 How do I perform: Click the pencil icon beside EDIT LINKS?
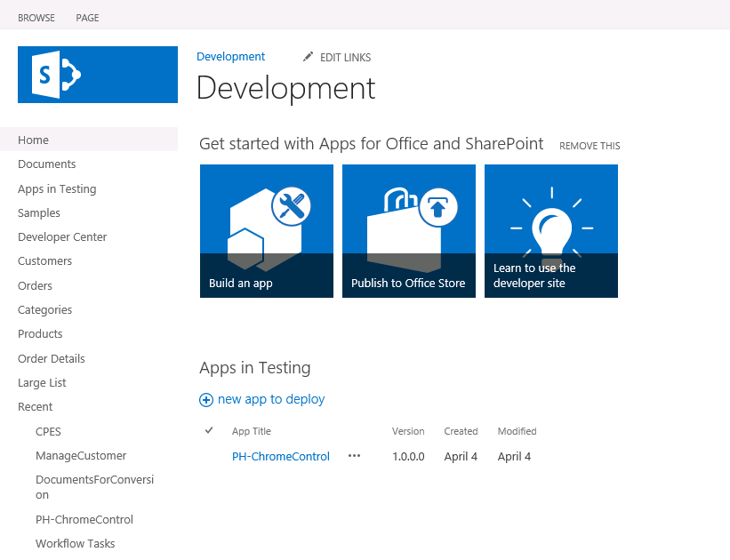[307, 57]
